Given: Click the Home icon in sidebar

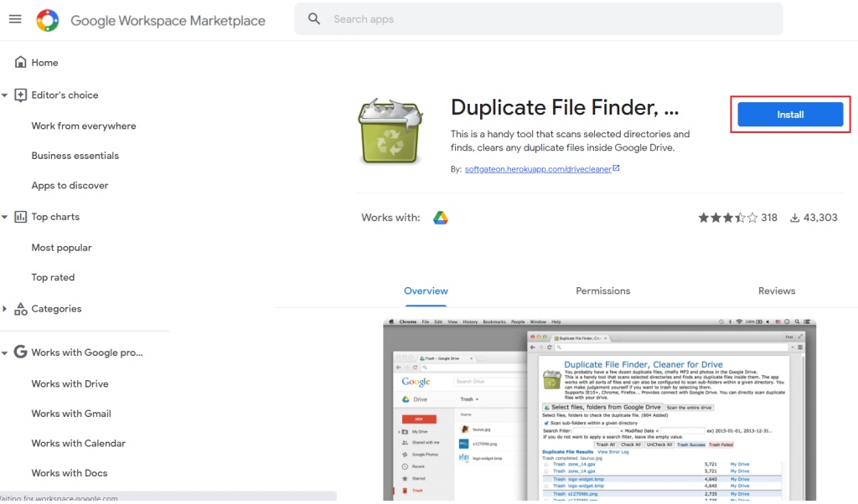Looking at the screenshot, I should (x=21, y=63).
